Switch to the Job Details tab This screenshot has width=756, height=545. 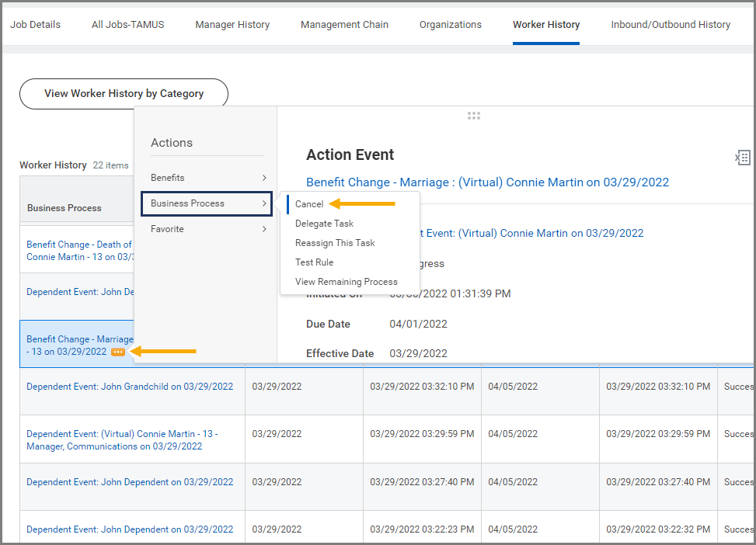(35, 25)
